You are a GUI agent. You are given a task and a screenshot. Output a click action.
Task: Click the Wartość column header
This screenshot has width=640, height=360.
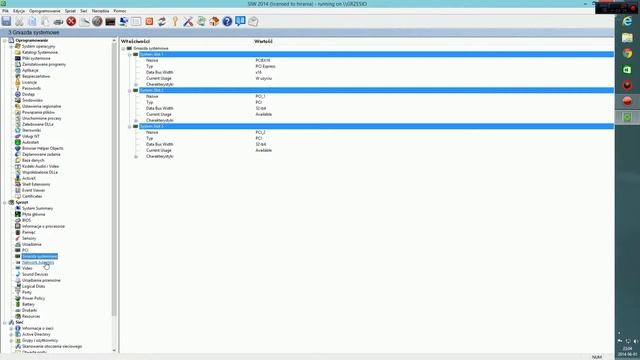[x=263, y=42]
